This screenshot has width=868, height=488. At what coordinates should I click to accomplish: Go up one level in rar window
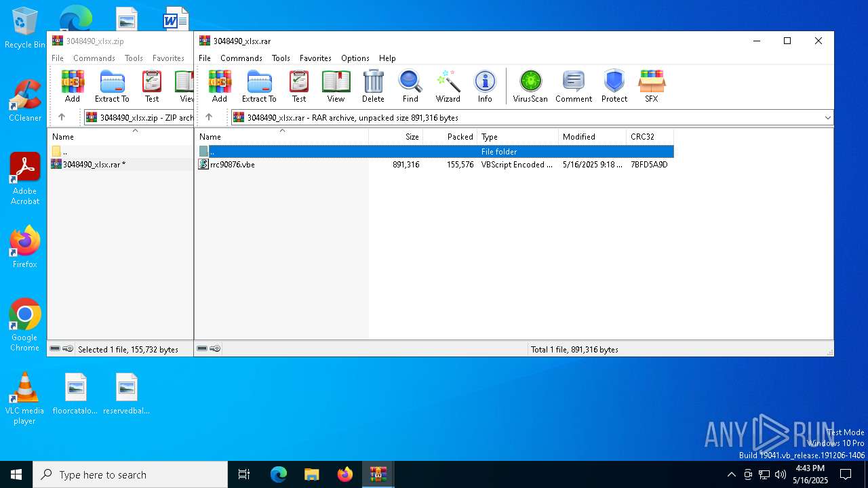coord(209,117)
